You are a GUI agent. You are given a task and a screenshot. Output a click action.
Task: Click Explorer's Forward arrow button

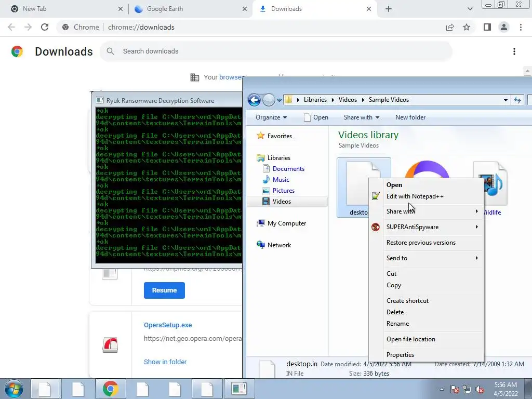269,100
